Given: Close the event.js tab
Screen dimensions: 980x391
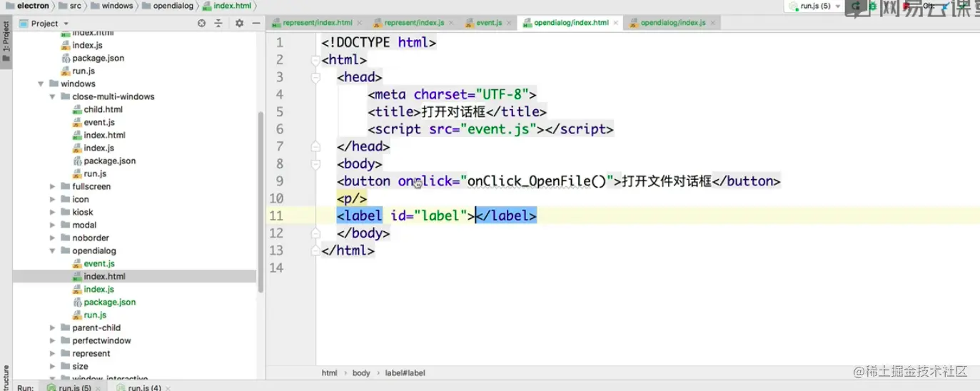Looking at the screenshot, I should point(510,23).
